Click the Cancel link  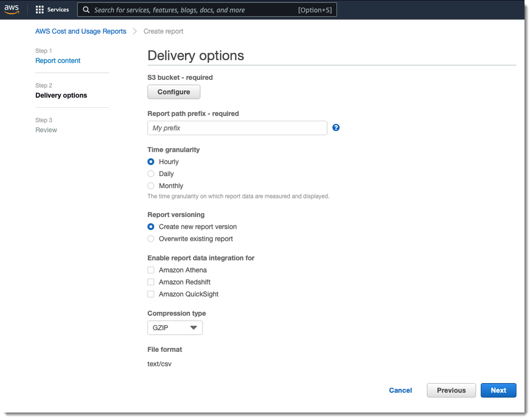[400, 390]
